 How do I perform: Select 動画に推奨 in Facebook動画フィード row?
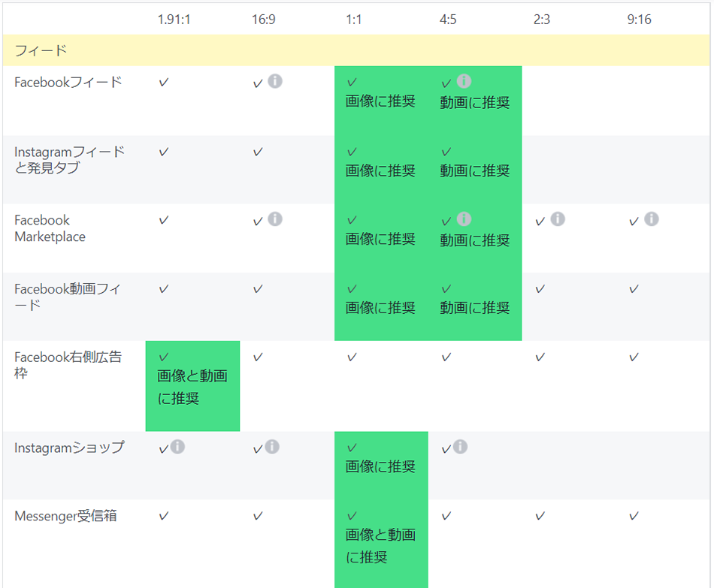tap(474, 308)
